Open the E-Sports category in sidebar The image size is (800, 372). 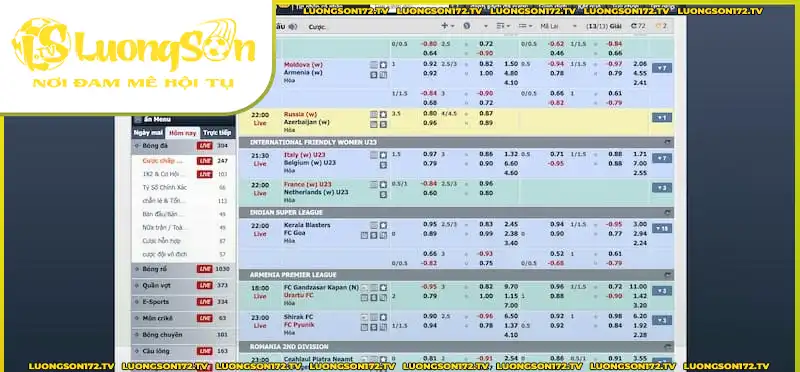[183, 302]
